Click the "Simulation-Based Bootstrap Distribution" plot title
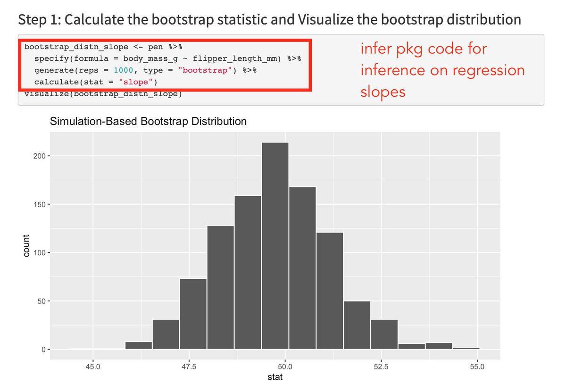This screenshot has width=566, height=392. point(148,121)
